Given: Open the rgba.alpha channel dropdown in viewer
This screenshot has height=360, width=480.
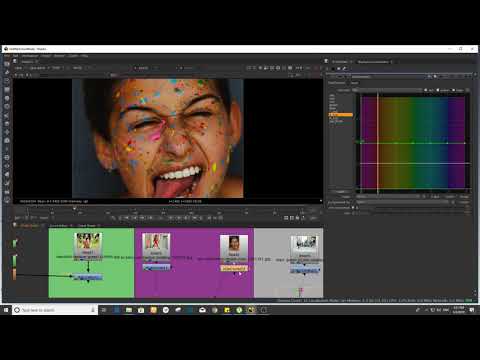Looking at the screenshot, I should (x=39, y=68).
